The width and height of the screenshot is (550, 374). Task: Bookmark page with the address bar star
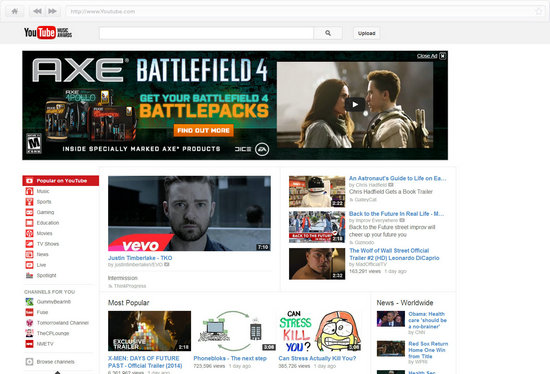(539, 12)
